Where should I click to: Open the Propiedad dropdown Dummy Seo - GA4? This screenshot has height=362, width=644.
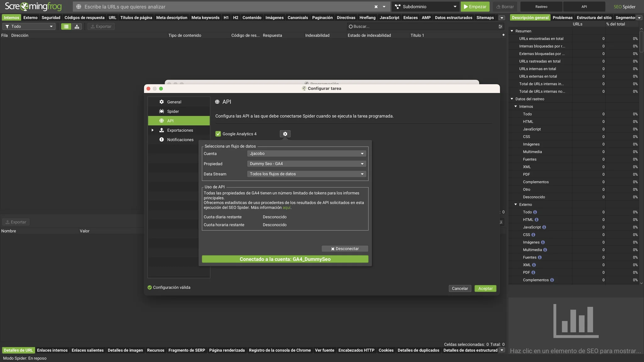pos(307,164)
